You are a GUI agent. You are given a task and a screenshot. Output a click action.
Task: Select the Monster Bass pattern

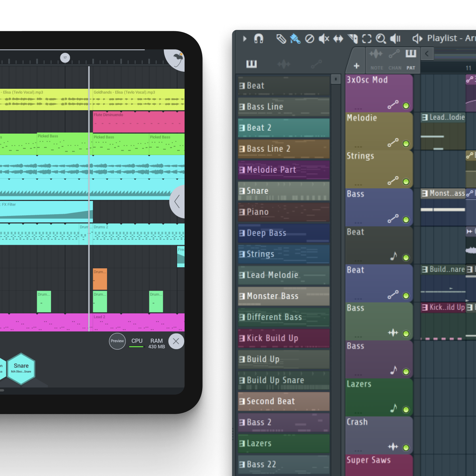(284, 296)
